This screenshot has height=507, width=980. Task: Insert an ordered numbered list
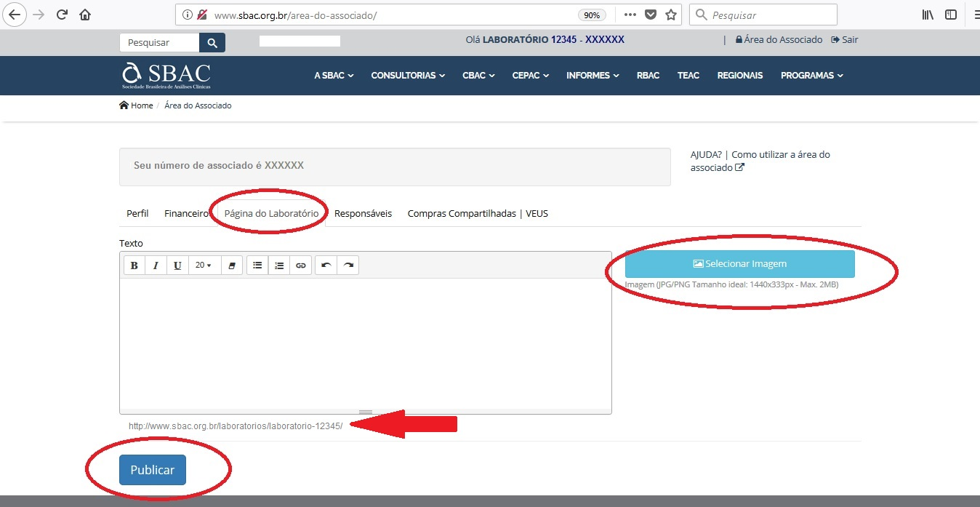tap(279, 266)
